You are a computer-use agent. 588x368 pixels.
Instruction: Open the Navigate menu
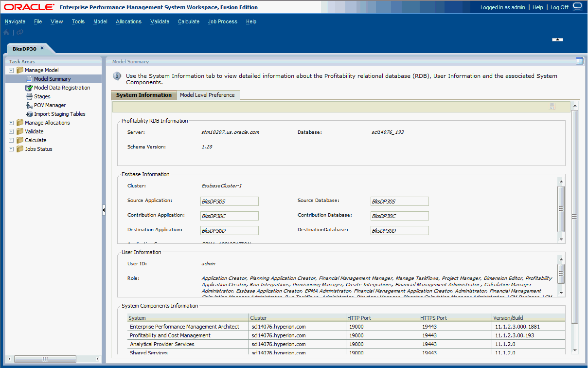[x=15, y=21]
